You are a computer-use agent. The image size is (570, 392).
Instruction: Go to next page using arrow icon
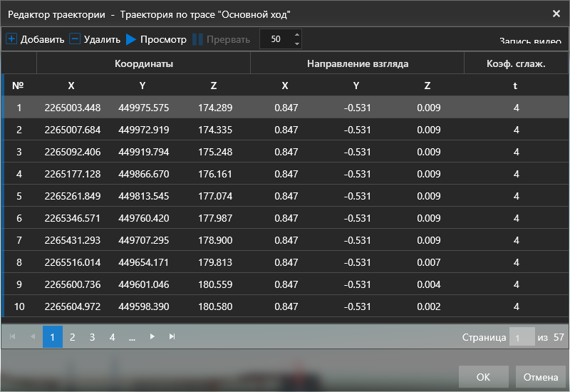[x=152, y=337]
